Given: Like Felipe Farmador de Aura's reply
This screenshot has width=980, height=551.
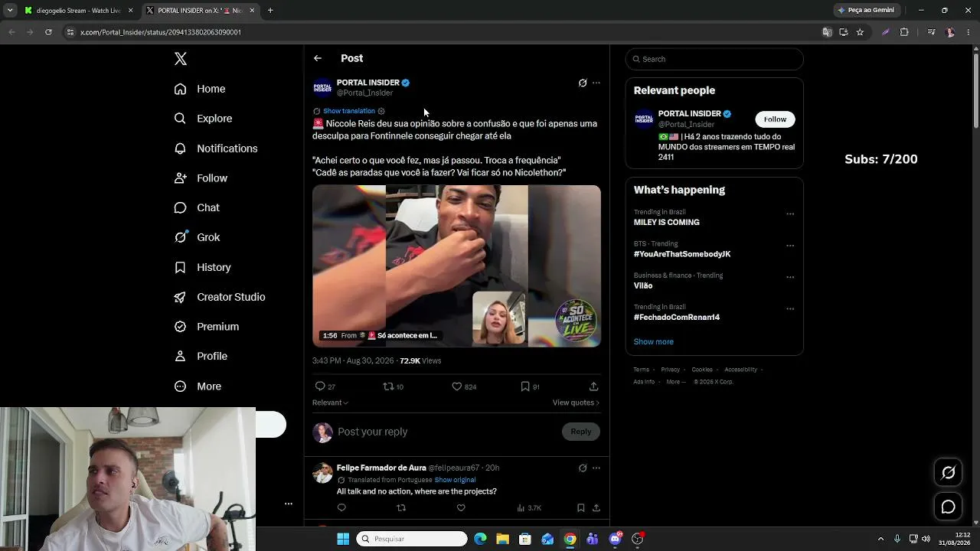Looking at the screenshot, I should [461, 507].
